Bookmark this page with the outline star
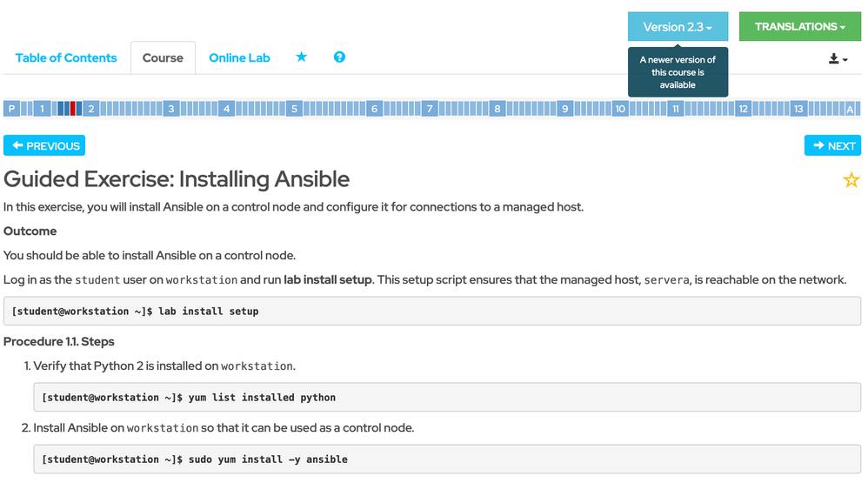Image resolution: width=868 pixels, height=483 pixels. [851, 180]
